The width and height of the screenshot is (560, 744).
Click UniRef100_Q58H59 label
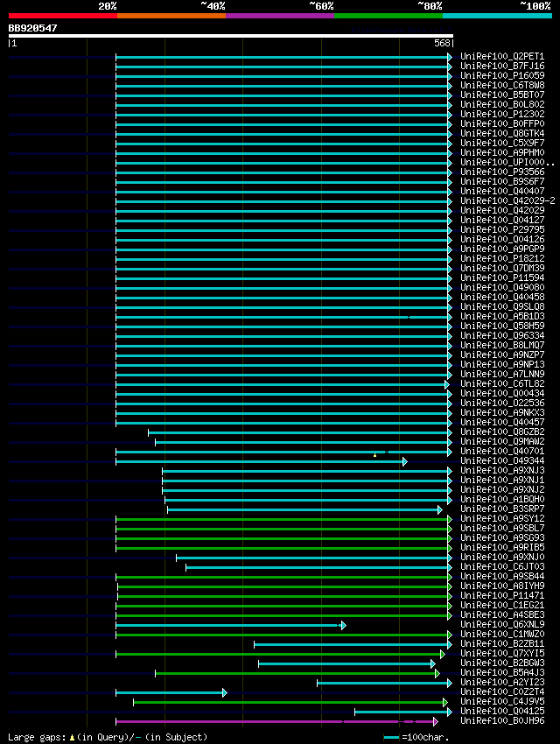(x=502, y=326)
